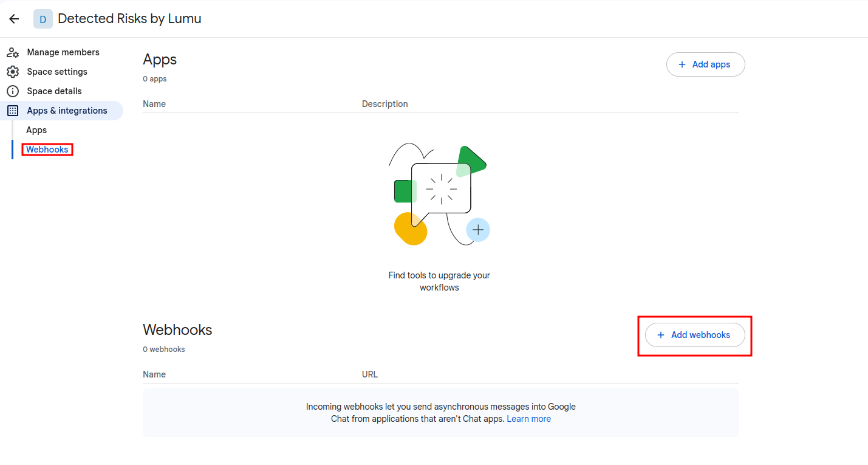868x465 pixels.
Task: Click the plus icon in Add webhooks
Action: click(661, 335)
